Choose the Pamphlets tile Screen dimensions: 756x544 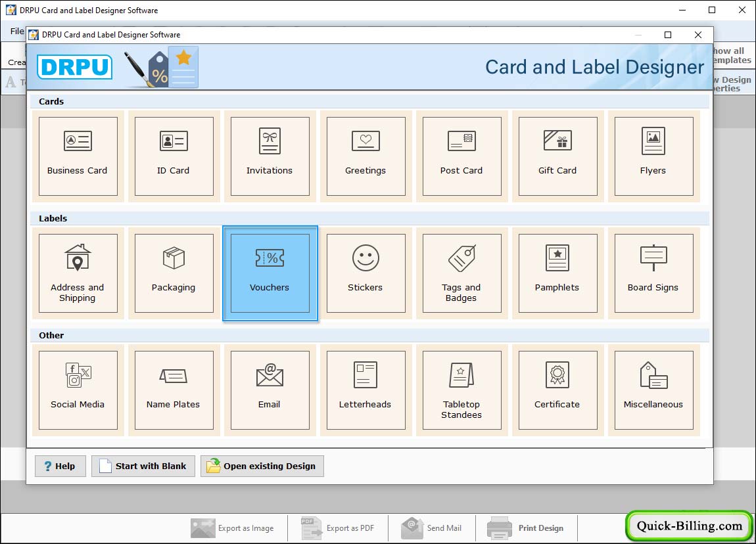point(557,273)
